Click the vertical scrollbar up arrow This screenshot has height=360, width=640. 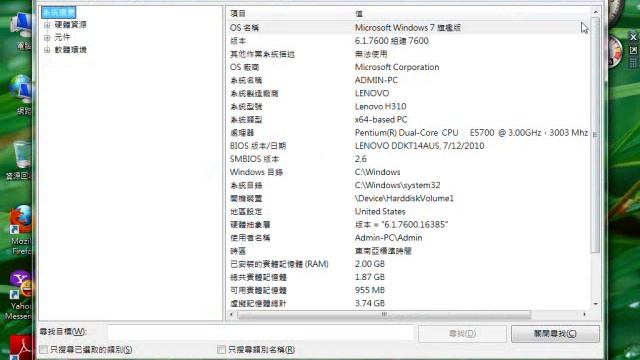[x=596, y=12]
